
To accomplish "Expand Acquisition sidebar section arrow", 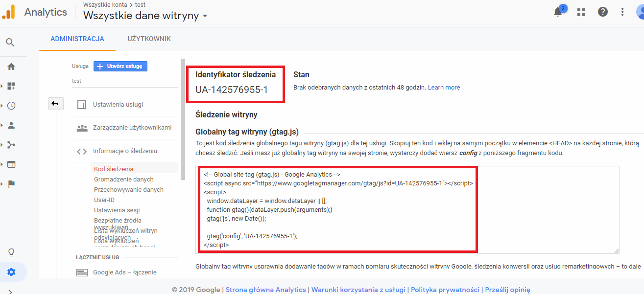I will click(x=2, y=145).
